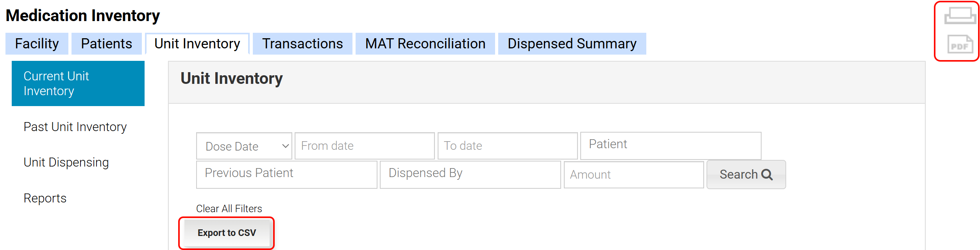Select Current Unit Inventory in the sidebar

(x=78, y=83)
